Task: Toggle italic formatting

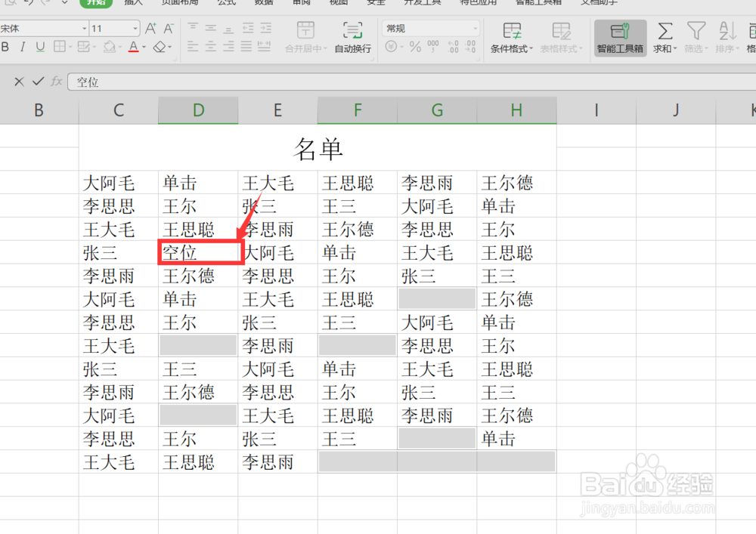Action: [22, 47]
